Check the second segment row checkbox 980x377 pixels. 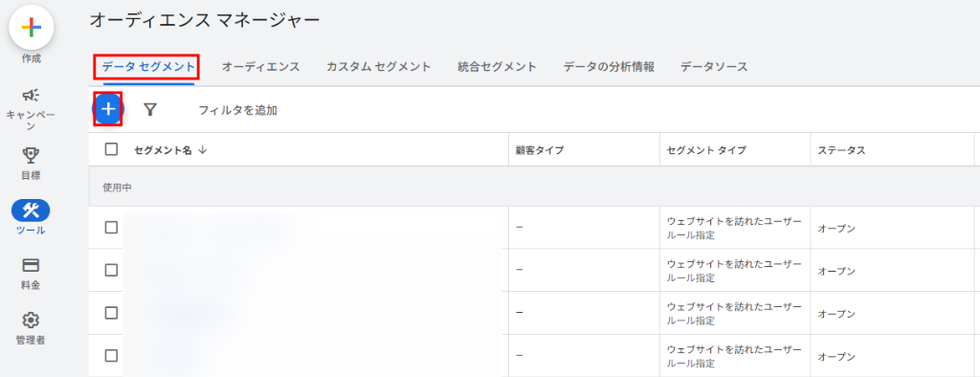111,270
